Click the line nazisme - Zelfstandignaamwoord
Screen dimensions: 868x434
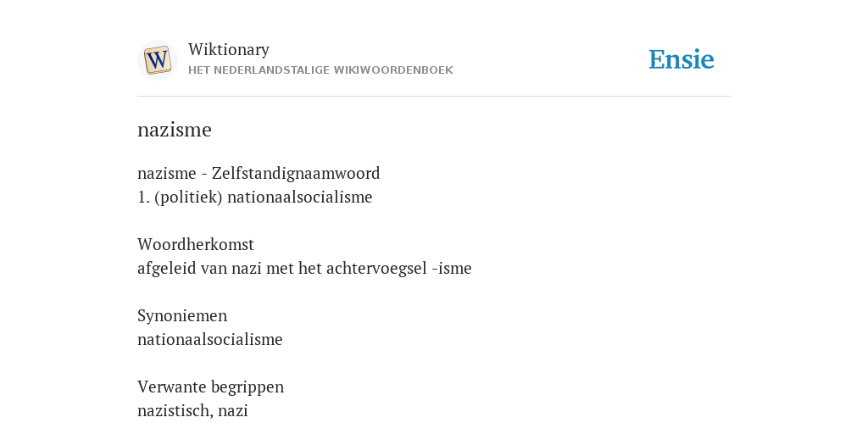click(259, 173)
